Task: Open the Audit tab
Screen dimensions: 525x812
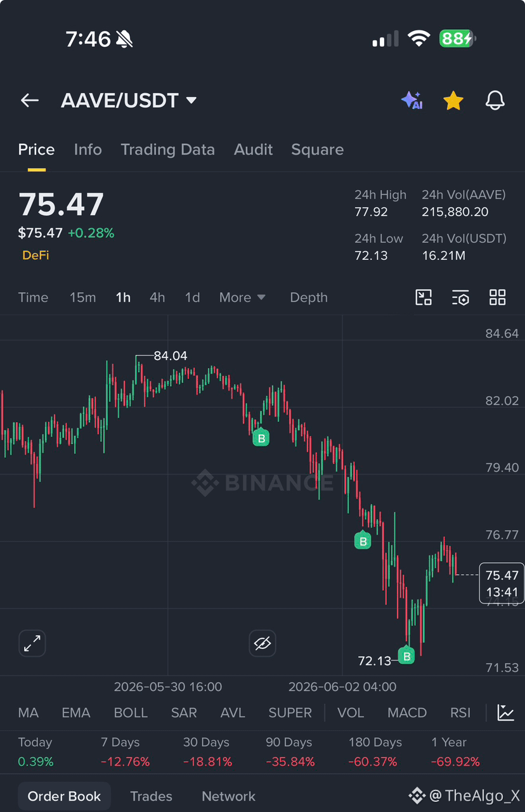Action: (253, 150)
